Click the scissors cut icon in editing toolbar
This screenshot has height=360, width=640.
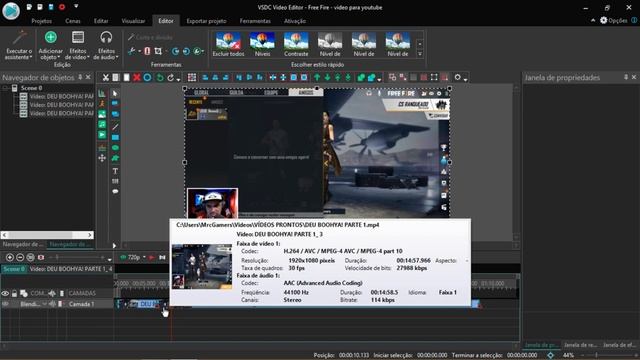click(x=106, y=78)
